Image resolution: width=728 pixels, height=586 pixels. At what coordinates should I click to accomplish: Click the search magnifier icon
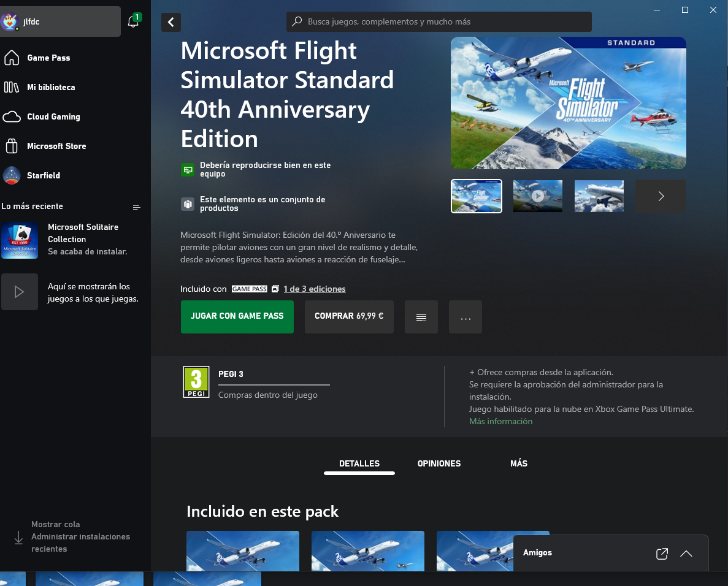click(297, 21)
